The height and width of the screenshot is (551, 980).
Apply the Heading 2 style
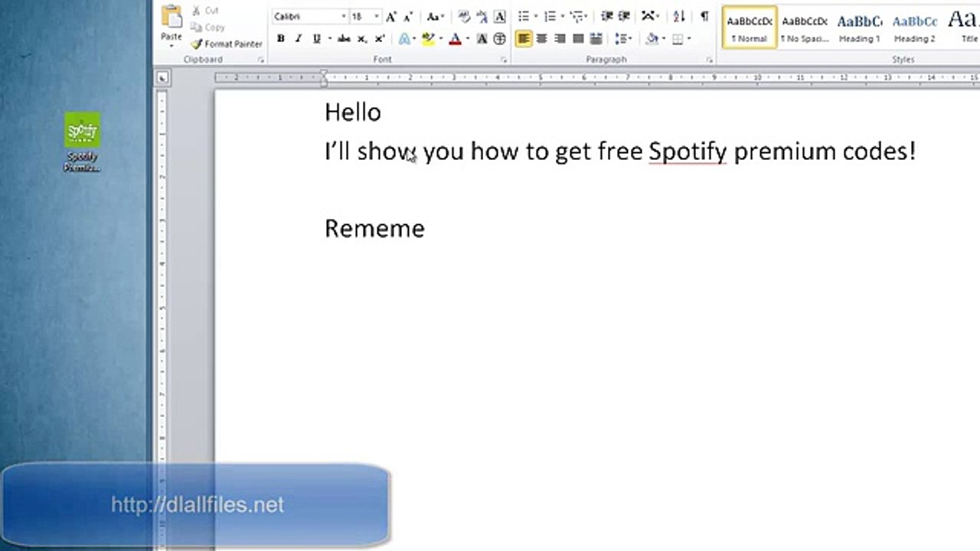914,27
